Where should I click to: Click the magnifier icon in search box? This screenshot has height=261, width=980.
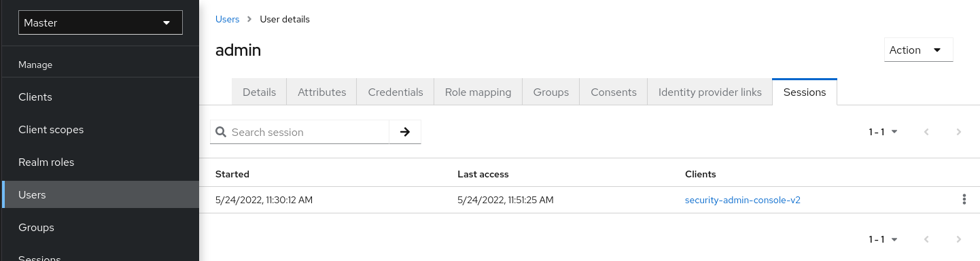(x=221, y=132)
